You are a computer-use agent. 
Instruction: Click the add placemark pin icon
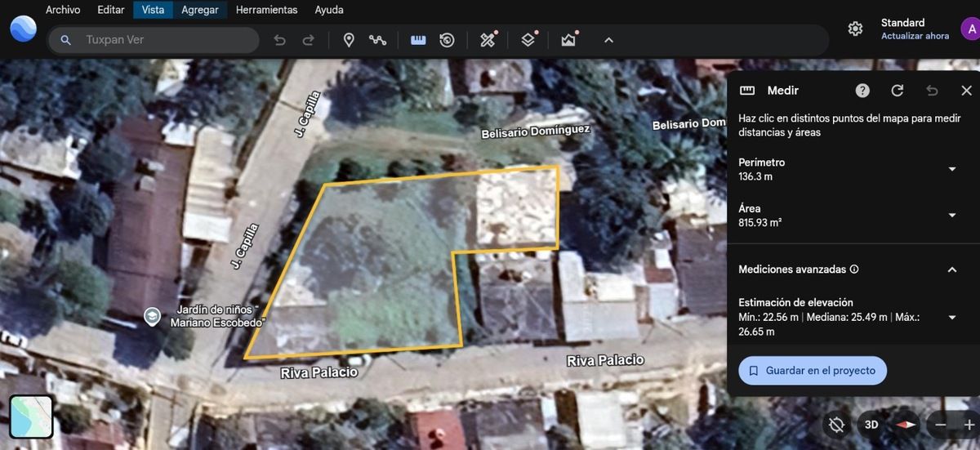(349, 40)
